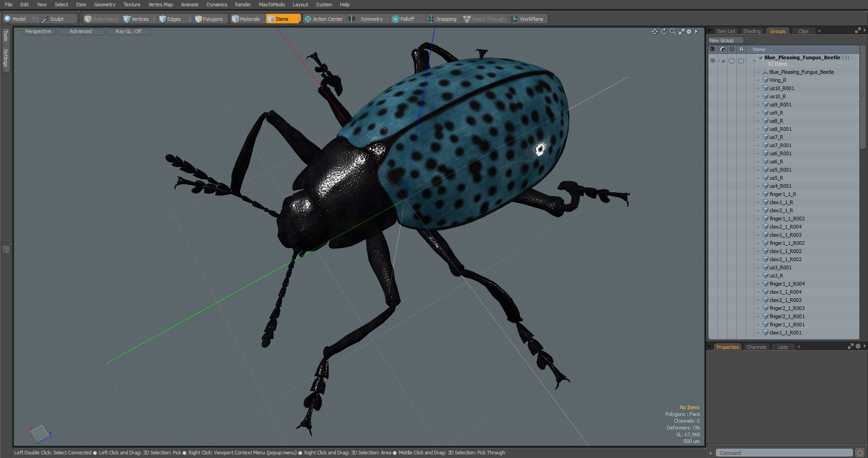Open viewport settings gear icon
Screen dimensions: 868x458
(689, 32)
